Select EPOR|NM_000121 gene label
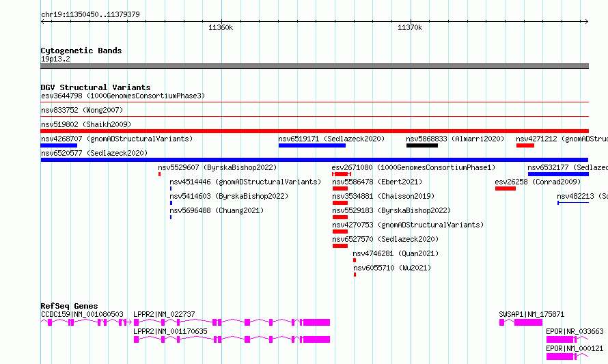Screen dimensions: 608x364 click(575, 348)
